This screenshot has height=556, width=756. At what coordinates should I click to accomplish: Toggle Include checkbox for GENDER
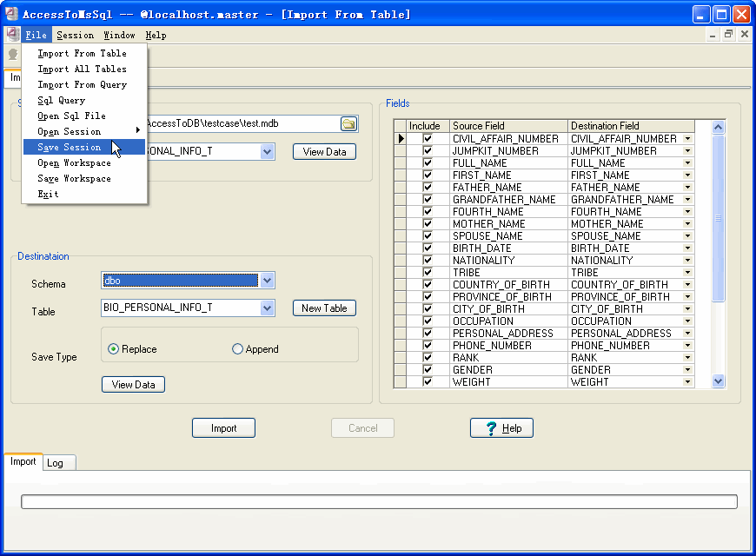coord(428,369)
